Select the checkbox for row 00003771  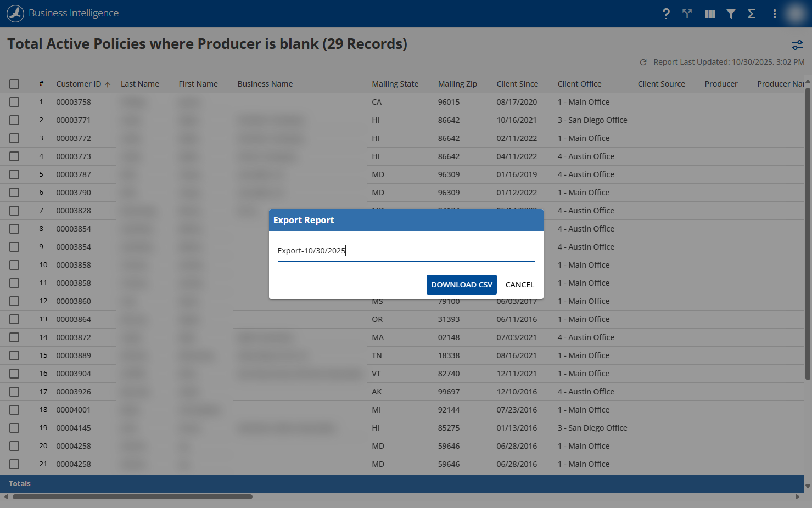14,120
